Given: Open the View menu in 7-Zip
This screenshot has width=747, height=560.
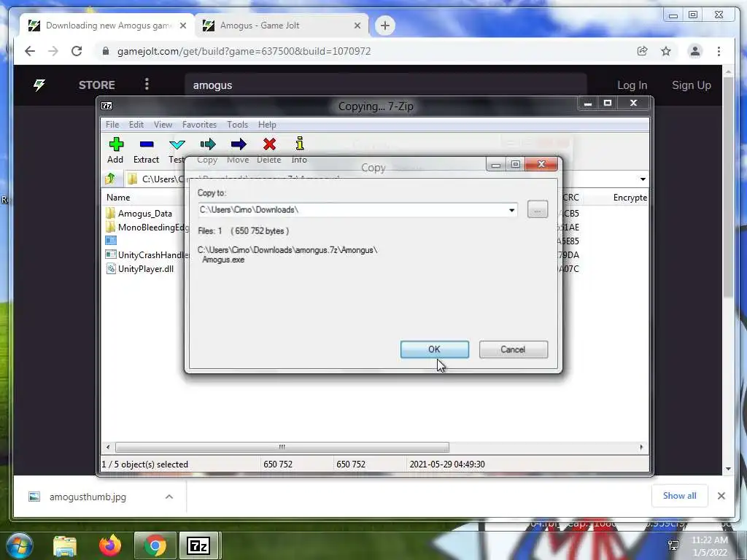Looking at the screenshot, I should 163,124.
